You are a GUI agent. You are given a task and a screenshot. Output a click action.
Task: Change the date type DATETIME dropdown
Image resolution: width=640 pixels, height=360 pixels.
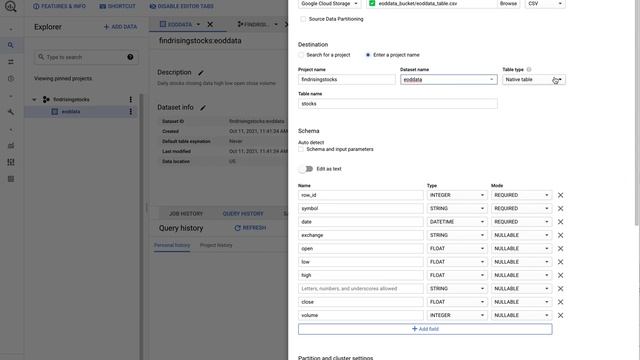457,222
